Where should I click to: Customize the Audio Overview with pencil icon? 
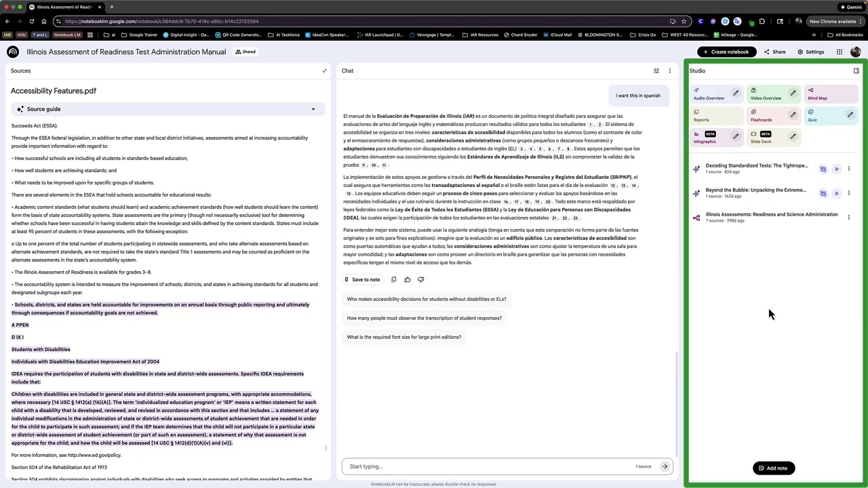(x=736, y=93)
